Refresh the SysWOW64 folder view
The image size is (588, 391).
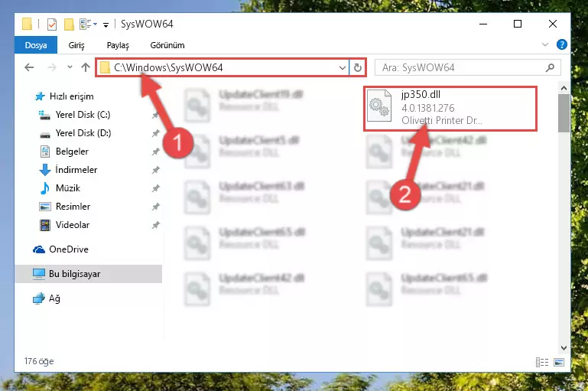358,68
